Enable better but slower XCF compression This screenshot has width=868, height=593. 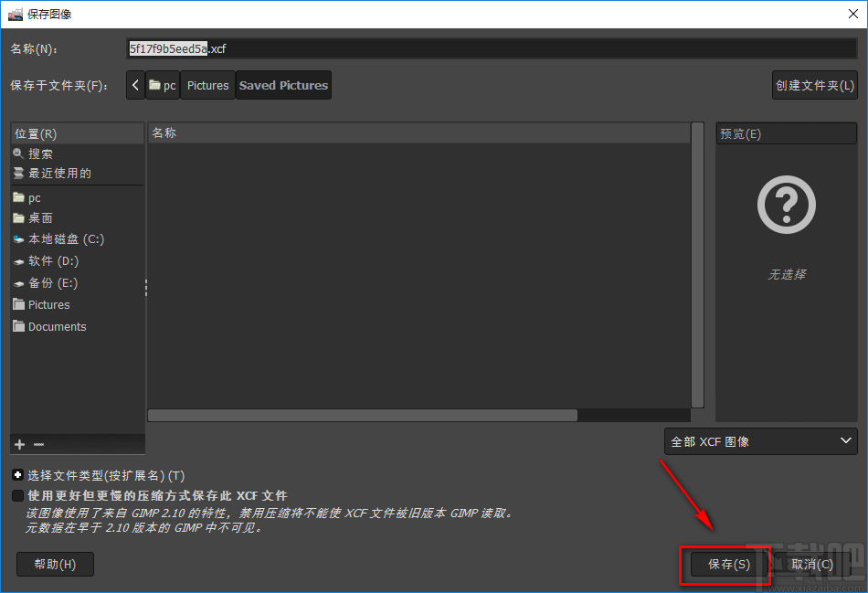[17, 495]
